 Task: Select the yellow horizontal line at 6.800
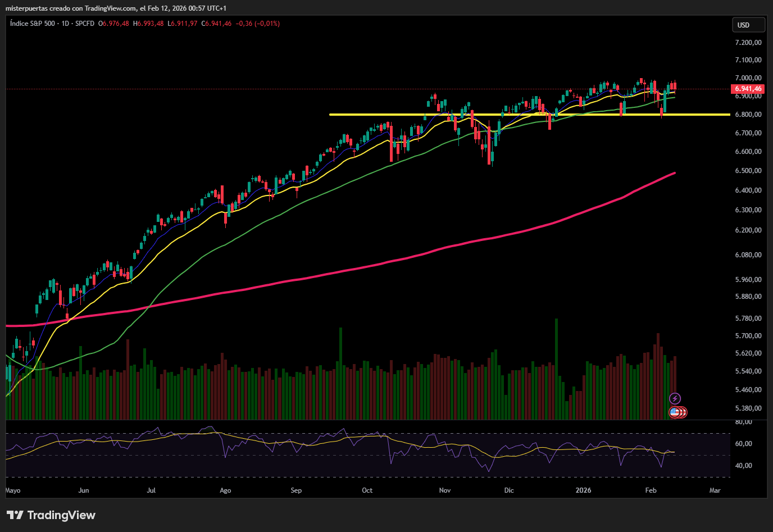(x=529, y=115)
